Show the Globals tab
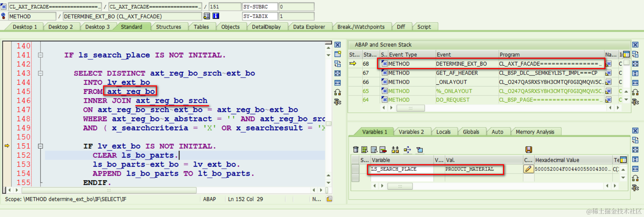644x217 pixels. coord(471,132)
